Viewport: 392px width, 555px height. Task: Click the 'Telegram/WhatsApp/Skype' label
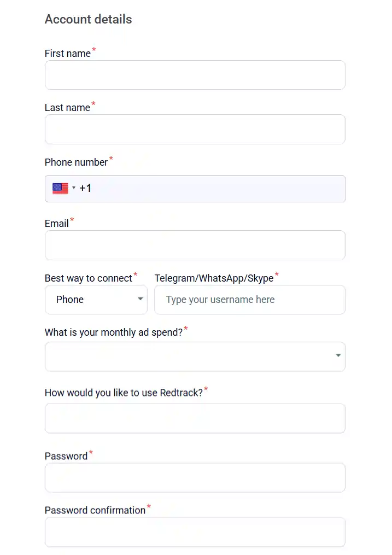214,278
